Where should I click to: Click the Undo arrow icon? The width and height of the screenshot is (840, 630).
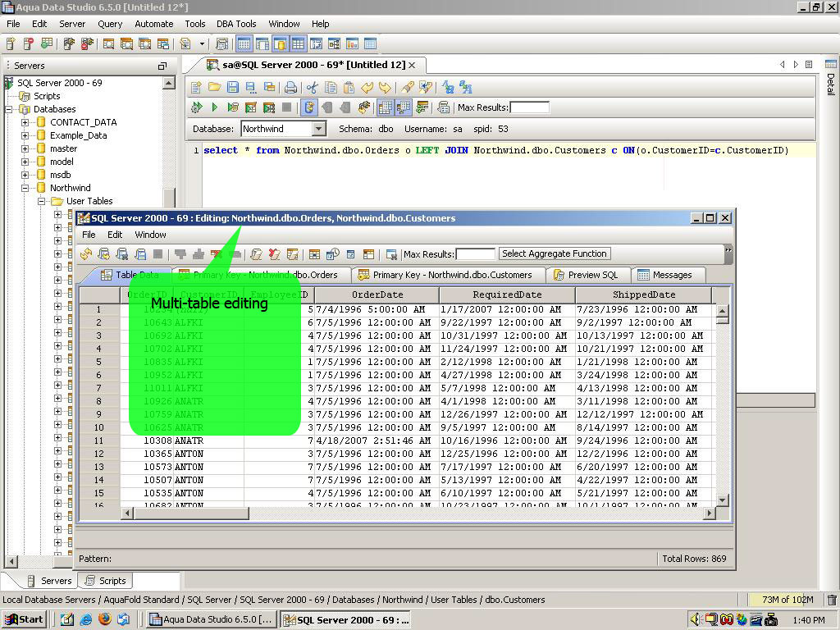coord(367,87)
